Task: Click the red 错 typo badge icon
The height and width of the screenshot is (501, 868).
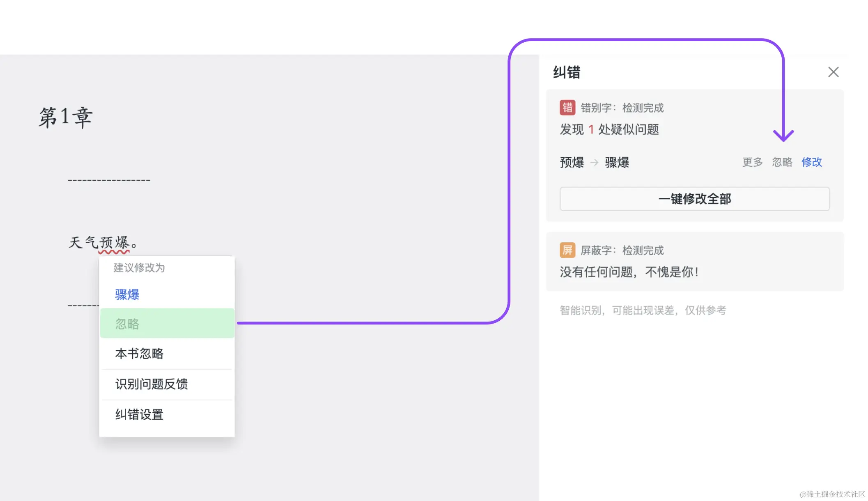Action: (x=567, y=108)
